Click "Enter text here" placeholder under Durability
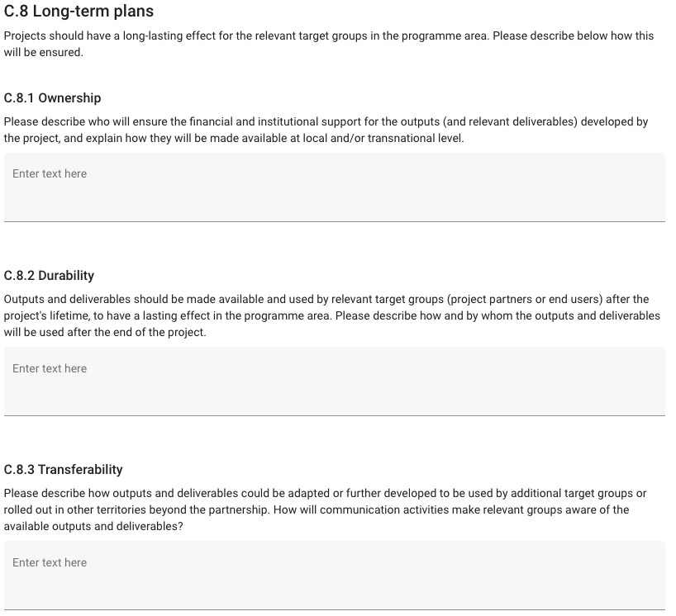Viewport: 676px width, 616px height. pyautogui.click(x=50, y=369)
